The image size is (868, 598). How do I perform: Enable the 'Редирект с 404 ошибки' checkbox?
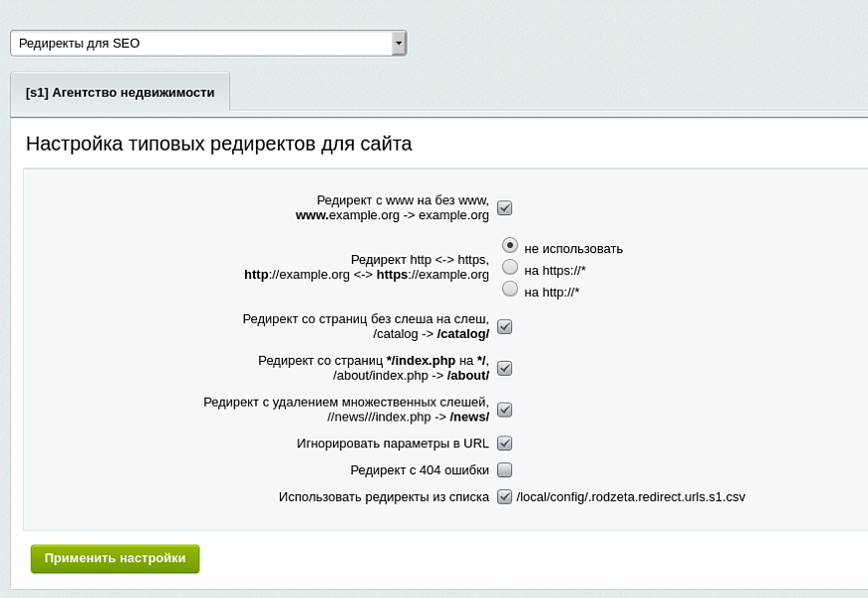(x=504, y=469)
